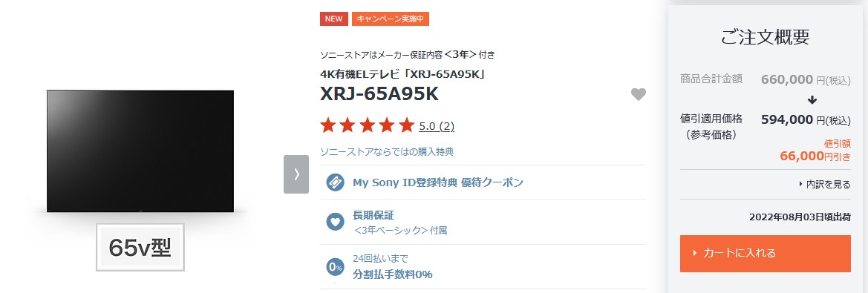Click the キャンペーン実施中 campaign badge
The height and width of the screenshot is (293, 868).
click(x=391, y=19)
